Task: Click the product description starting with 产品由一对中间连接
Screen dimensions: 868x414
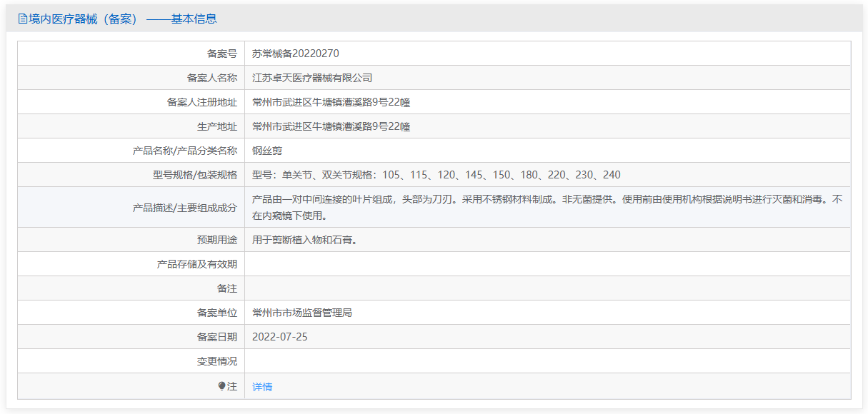Action: pyautogui.click(x=547, y=207)
